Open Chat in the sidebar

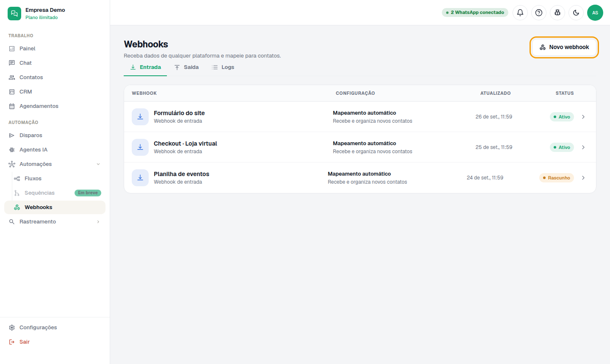[55, 63]
